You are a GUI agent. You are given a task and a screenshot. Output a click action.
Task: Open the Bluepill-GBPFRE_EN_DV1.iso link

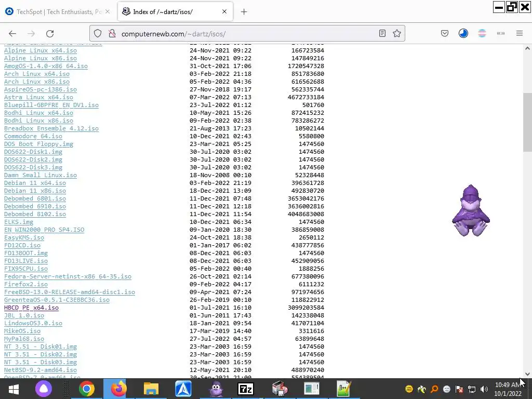51,105
